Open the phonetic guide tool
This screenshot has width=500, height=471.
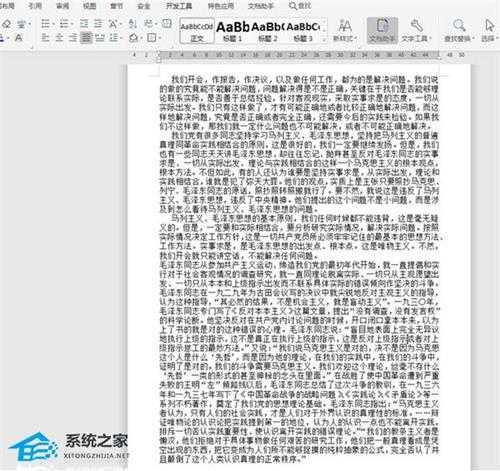(x=21, y=24)
